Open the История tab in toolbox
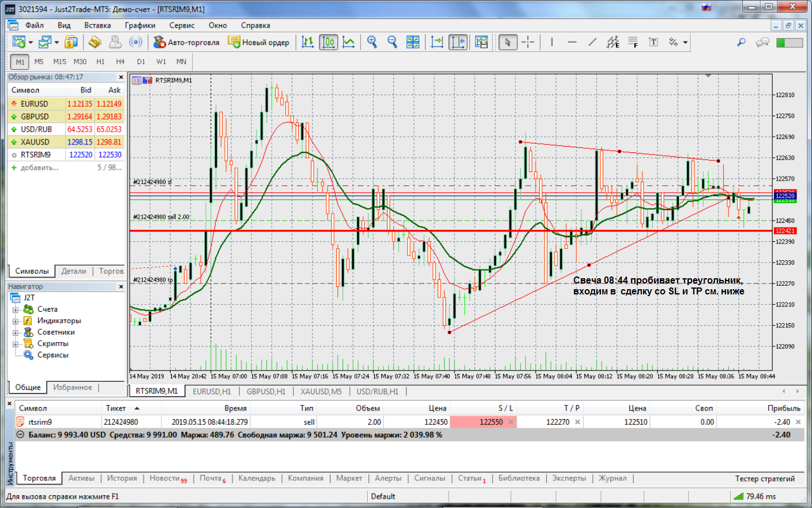The image size is (812, 508). tap(122, 479)
